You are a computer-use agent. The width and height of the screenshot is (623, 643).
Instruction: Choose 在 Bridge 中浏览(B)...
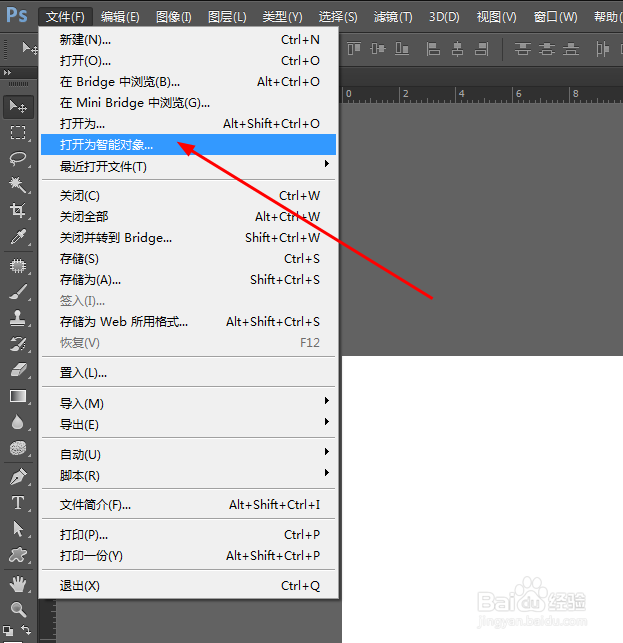pos(189,82)
